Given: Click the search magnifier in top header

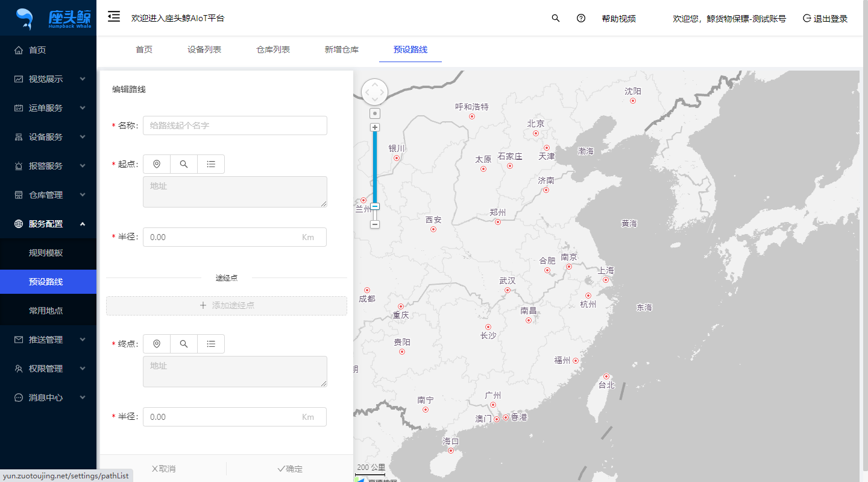Looking at the screenshot, I should pyautogui.click(x=556, y=18).
